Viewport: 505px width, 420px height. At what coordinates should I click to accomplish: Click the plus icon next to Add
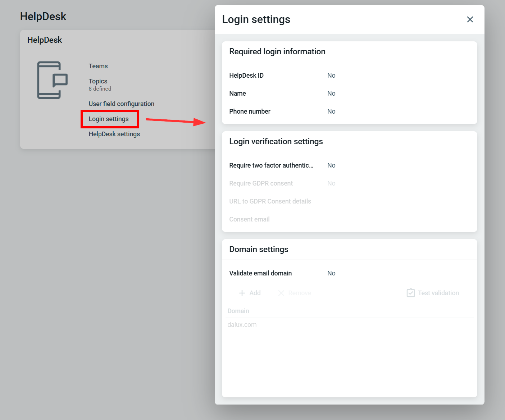click(x=242, y=293)
